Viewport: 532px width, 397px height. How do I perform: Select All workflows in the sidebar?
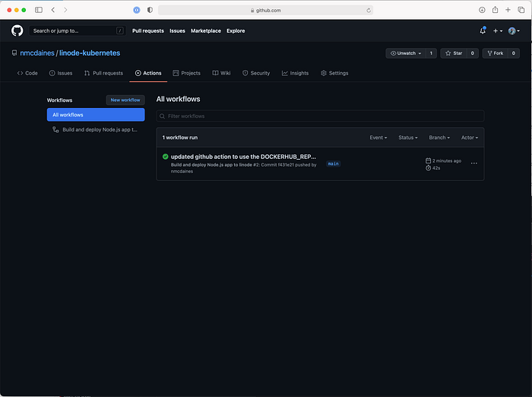(x=96, y=115)
